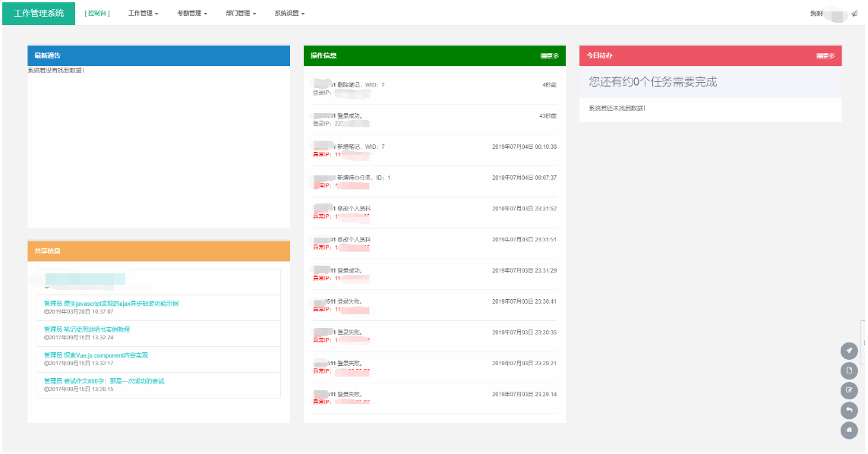This screenshot has width=868, height=454.
Task: Open the 工作管理 dropdown menu
Action: click(144, 14)
